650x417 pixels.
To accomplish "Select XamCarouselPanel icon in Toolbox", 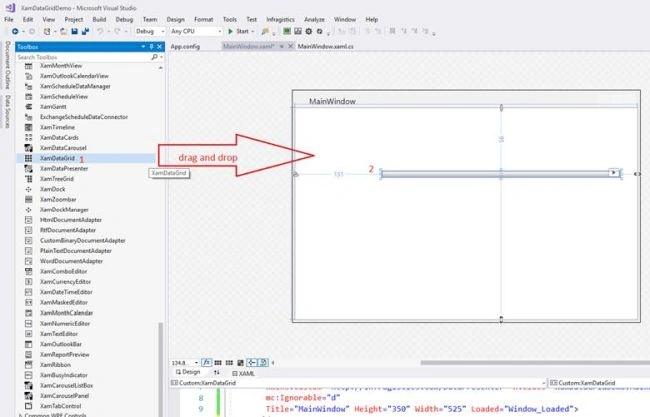I will [28, 395].
